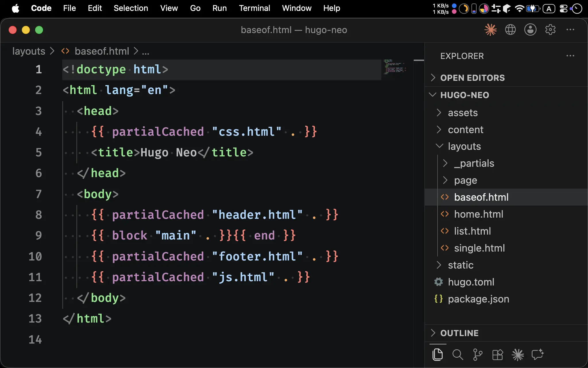Open Accounts profile icon in title bar

click(530, 30)
